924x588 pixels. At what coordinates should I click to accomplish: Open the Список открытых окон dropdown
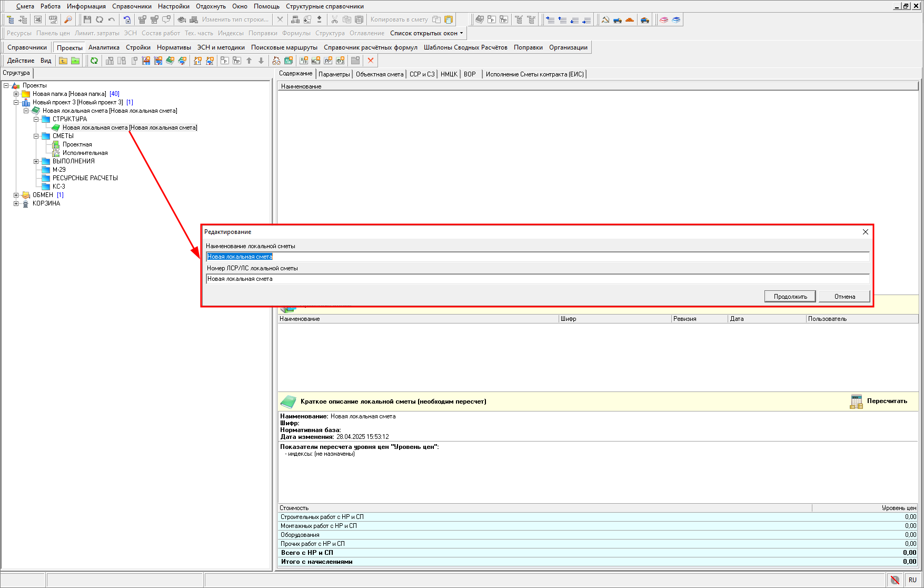click(x=426, y=33)
